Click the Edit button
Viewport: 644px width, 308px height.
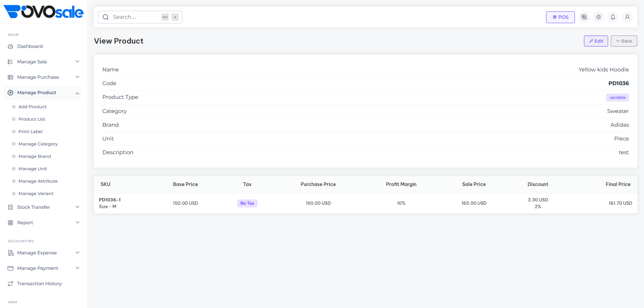(x=596, y=41)
